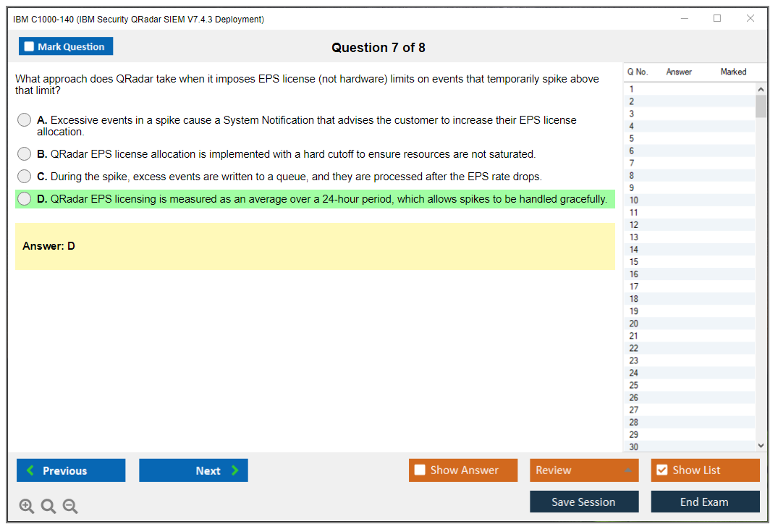The height and width of the screenshot is (532, 778).
Task: Click the reset zoom magnifier icon
Action: click(48, 507)
